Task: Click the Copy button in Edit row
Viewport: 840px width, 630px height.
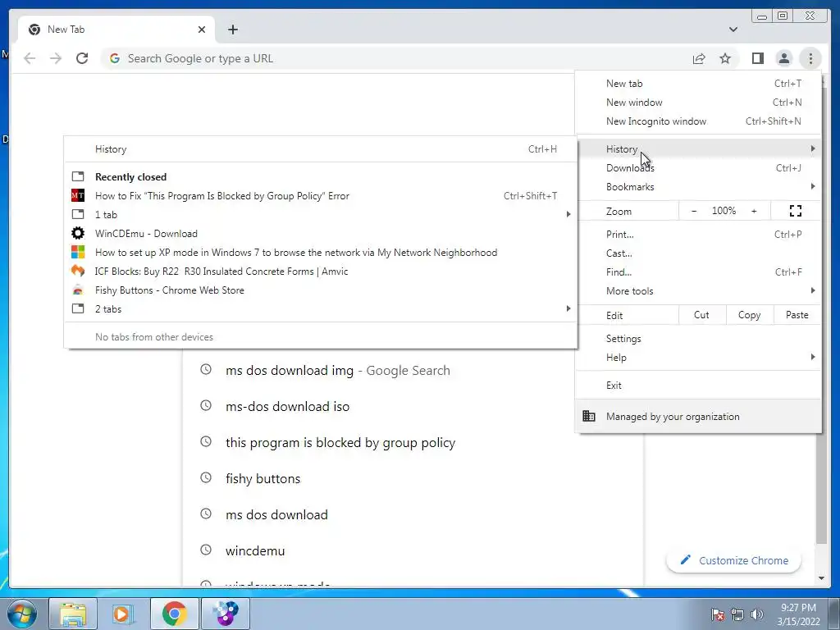Action: (x=750, y=315)
